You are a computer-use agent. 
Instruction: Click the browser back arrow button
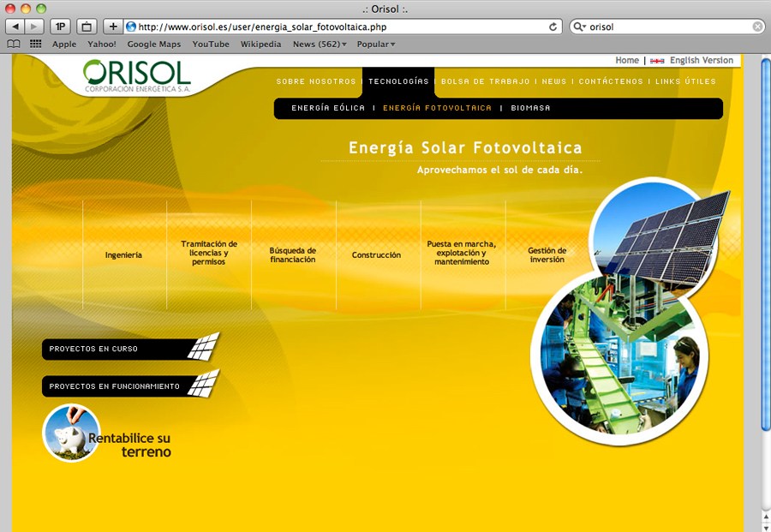(x=16, y=27)
